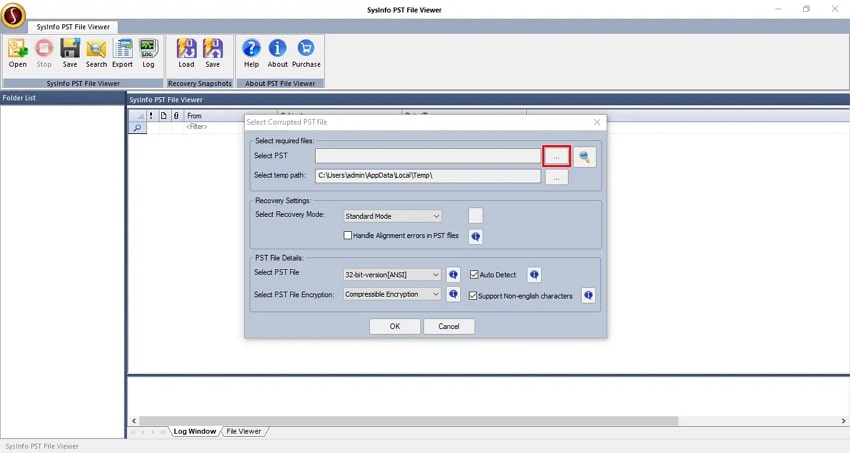Open the PST File Encryption dropdown
This screenshot has height=453, width=850.
[392, 294]
